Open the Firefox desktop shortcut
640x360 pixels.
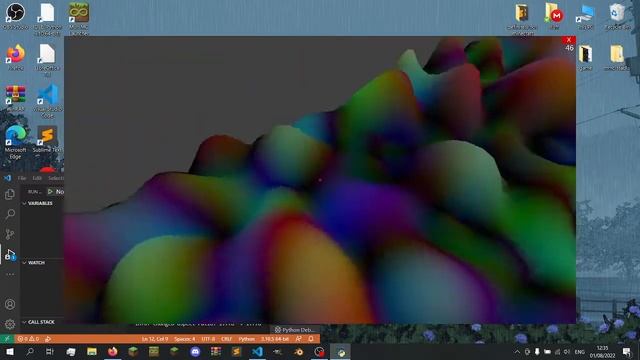[16, 57]
